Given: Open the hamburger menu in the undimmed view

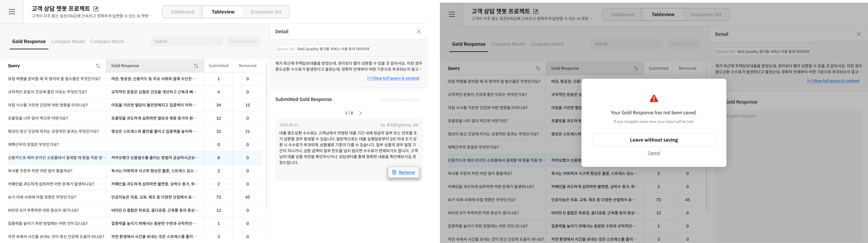Looking at the screenshot, I should tap(12, 12).
